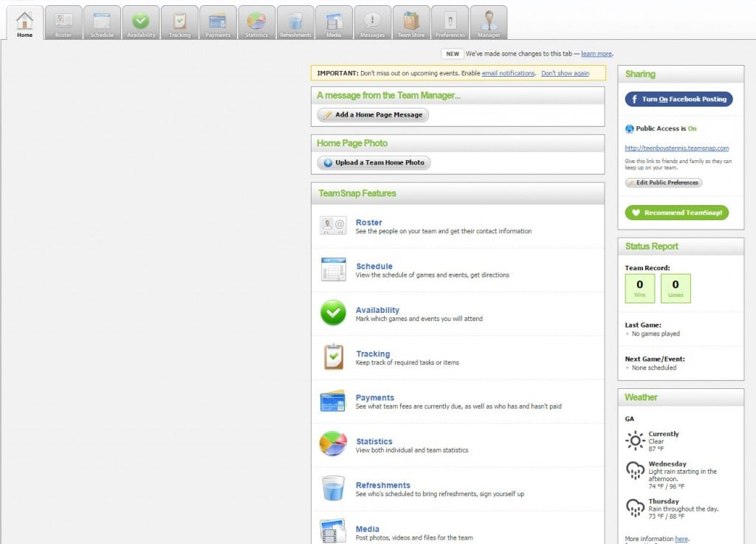Image resolution: width=756 pixels, height=544 pixels.
Task: Open the Media tab
Action: (334, 23)
